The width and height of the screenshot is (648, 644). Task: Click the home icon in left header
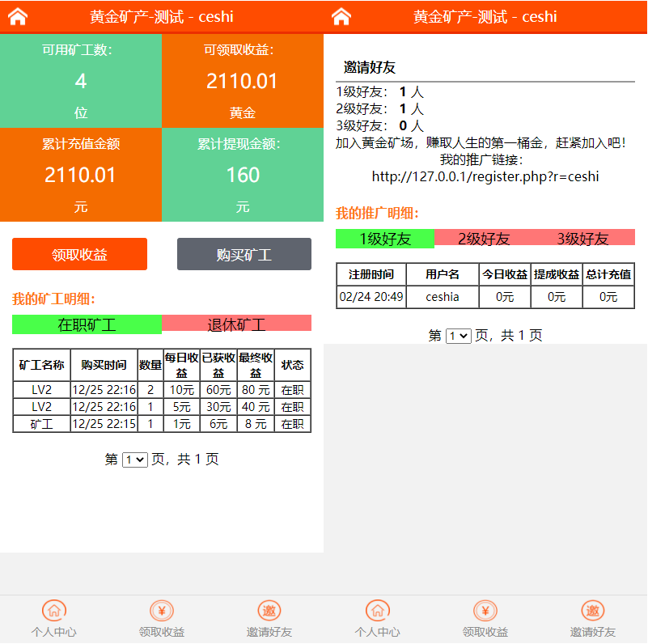[17, 16]
